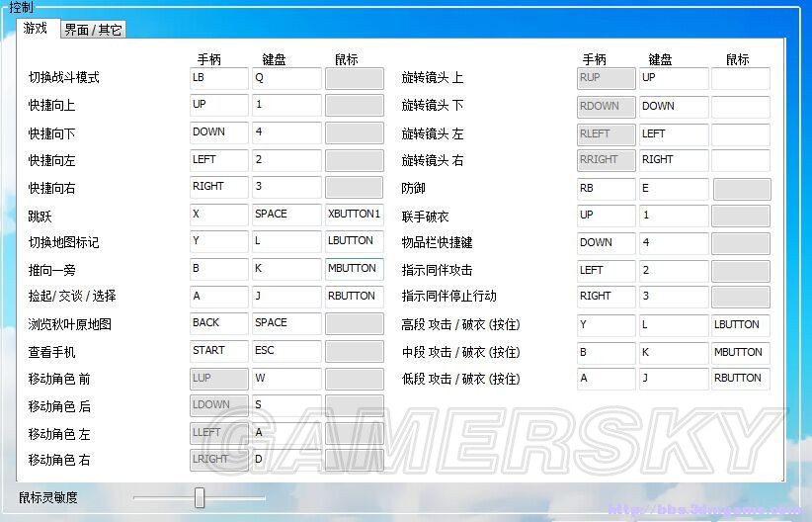The image size is (812, 522).
Task: Click 手柄 Y field for 切换地图标记
Action: pyautogui.click(x=219, y=241)
